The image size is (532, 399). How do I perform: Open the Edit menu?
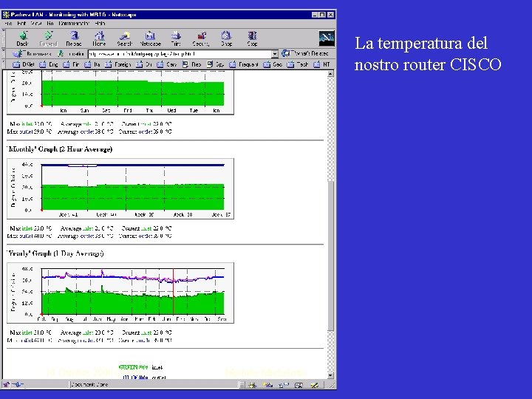[21, 24]
